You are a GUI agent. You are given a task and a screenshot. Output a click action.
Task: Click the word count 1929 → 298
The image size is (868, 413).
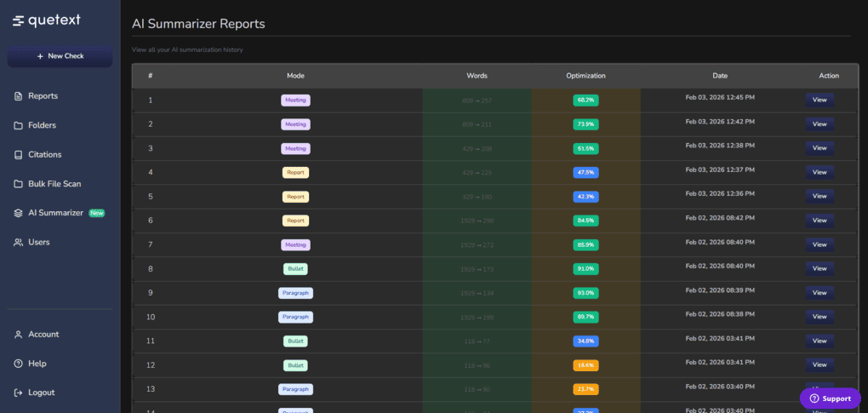point(477,221)
